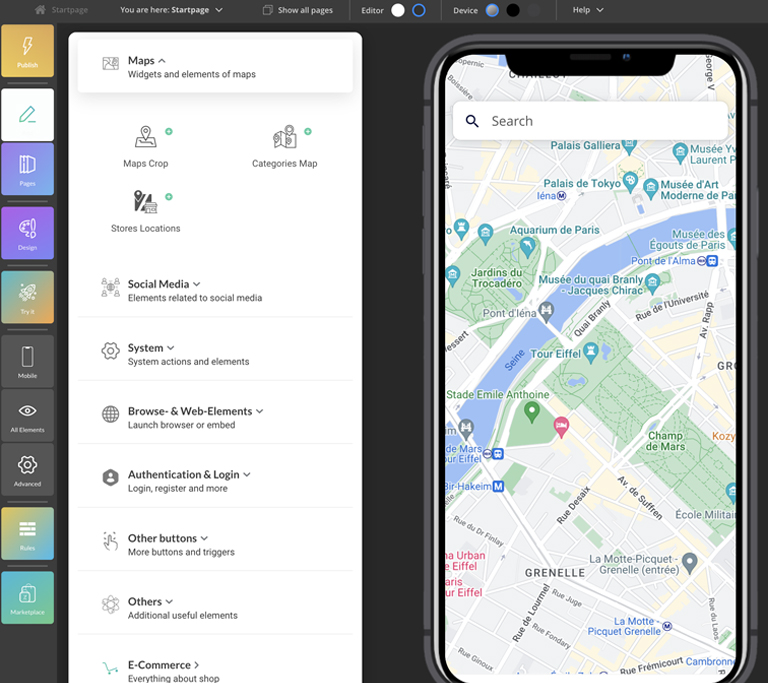
Task: Open the Pages sidebar section
Action: point(27,169)
